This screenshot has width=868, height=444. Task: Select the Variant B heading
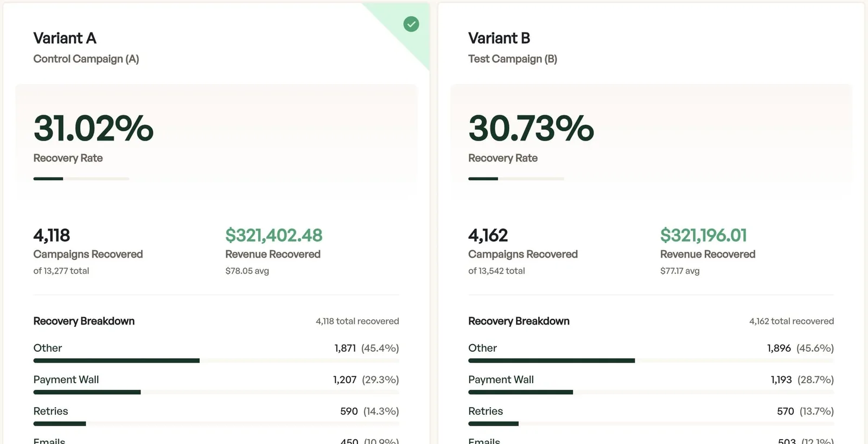(499, 38)
